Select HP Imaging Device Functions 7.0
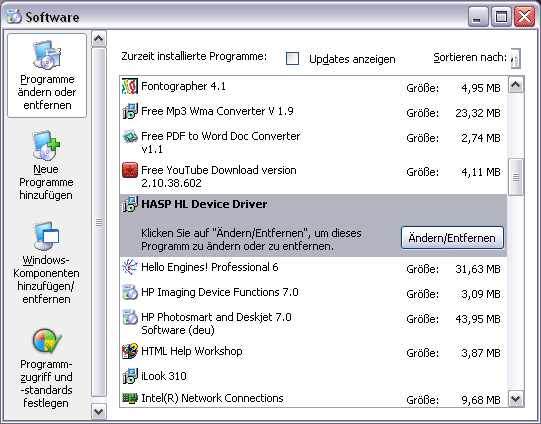Screen dimensions: 541x424 pos(220,292)
